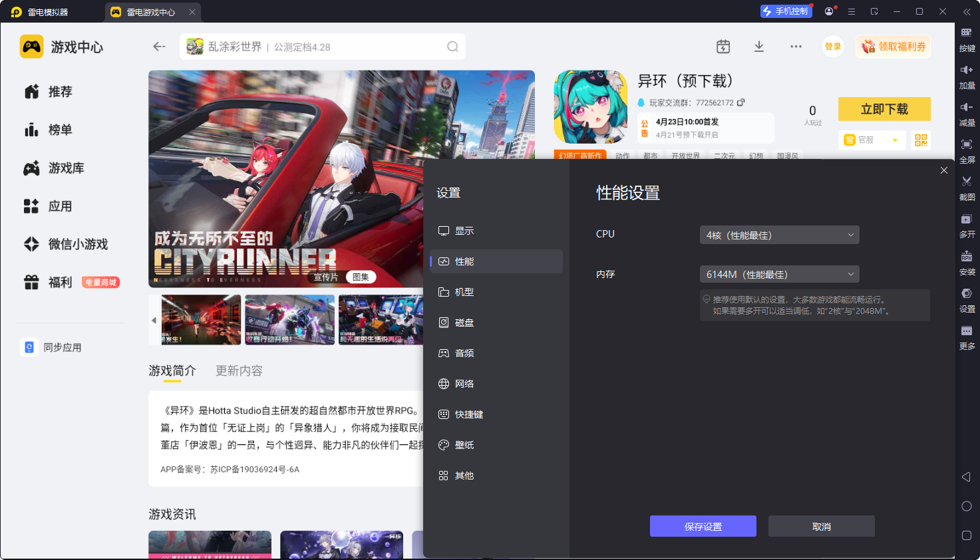Select 性能 settings section

(496, 261)
